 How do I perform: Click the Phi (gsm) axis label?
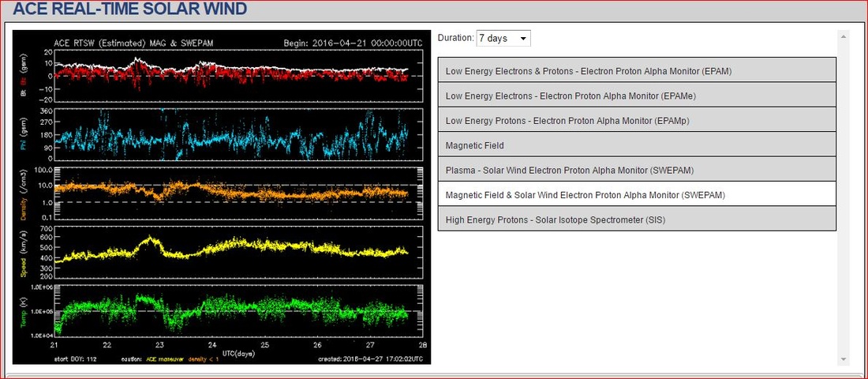(24, 133)
